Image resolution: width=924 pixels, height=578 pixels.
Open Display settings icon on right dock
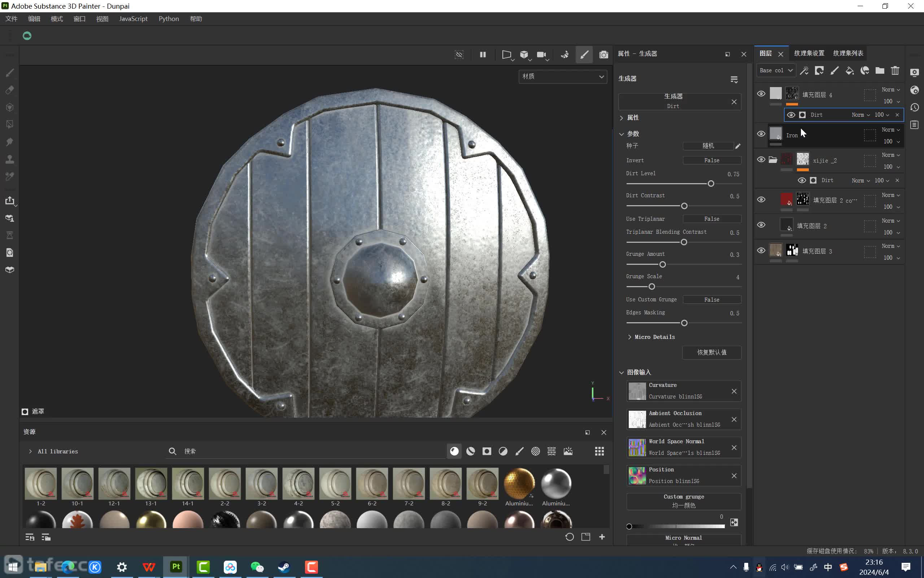tap(915, 73)
